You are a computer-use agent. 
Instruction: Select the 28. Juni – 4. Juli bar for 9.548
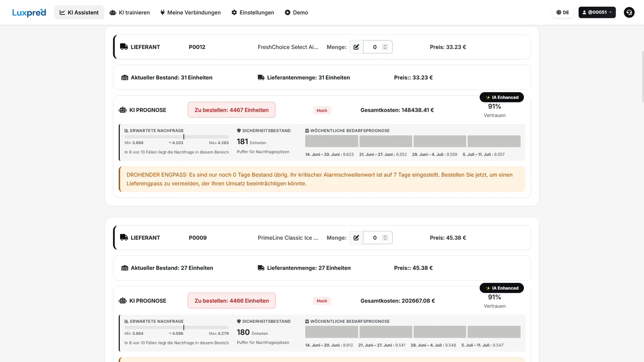point(440,332)
